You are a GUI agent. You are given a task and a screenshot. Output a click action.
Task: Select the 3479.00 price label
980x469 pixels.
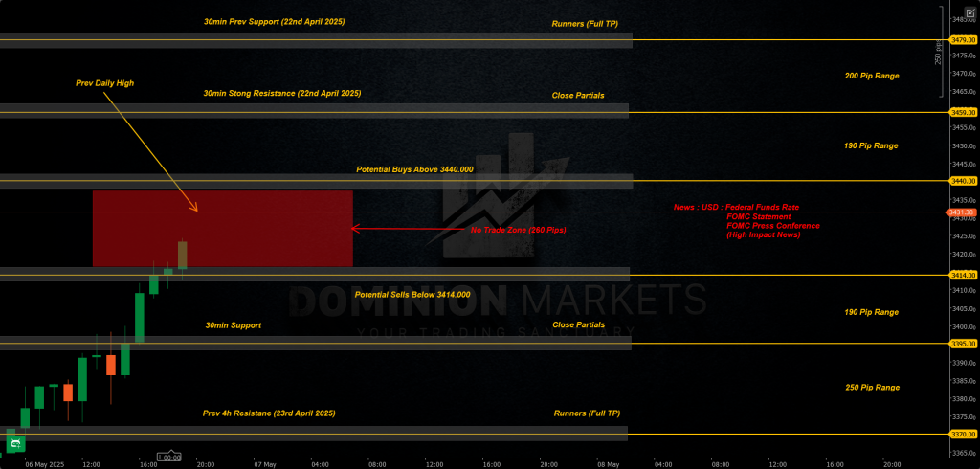963,39
